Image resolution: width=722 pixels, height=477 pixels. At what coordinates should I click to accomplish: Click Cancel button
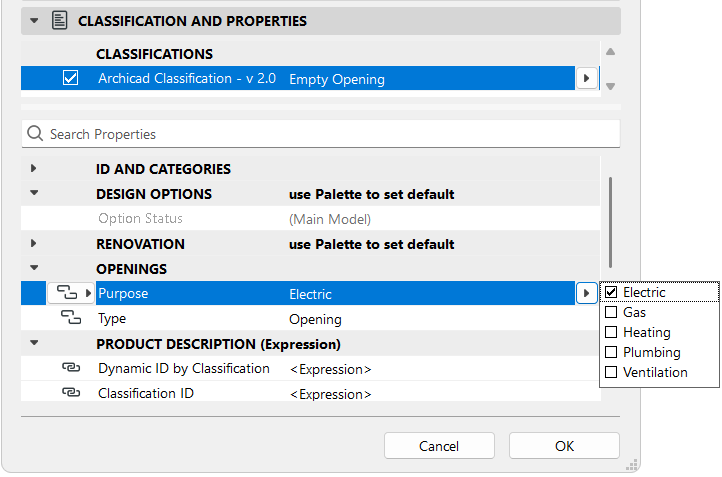[x=439, y=446]
